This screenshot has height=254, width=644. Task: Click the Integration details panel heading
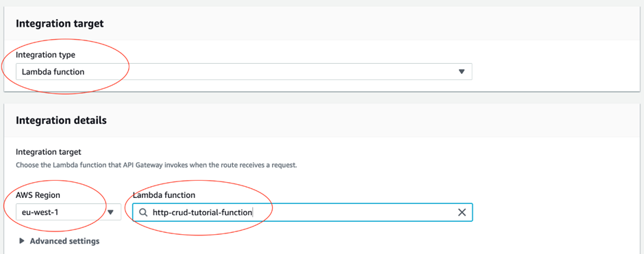61,120
